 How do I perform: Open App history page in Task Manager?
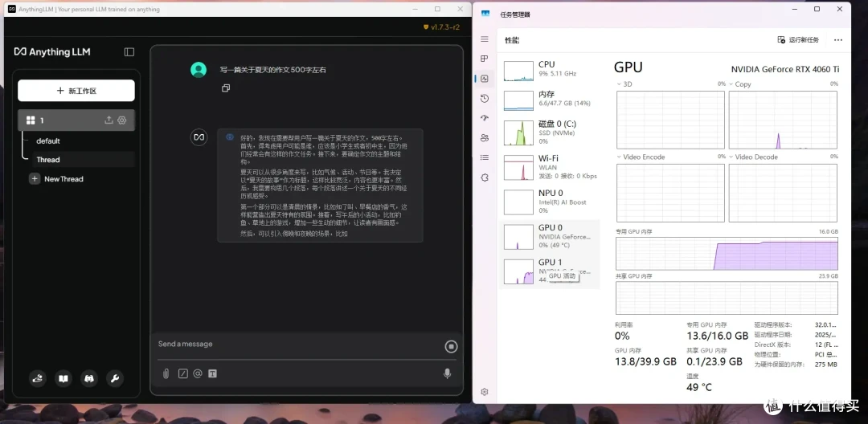point(485,99)
